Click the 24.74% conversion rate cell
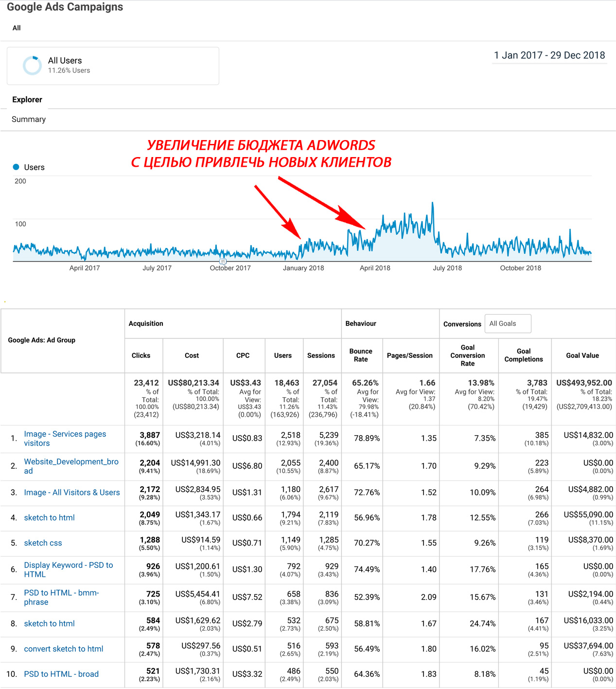616x689 pixels. (x=482, y=623)
